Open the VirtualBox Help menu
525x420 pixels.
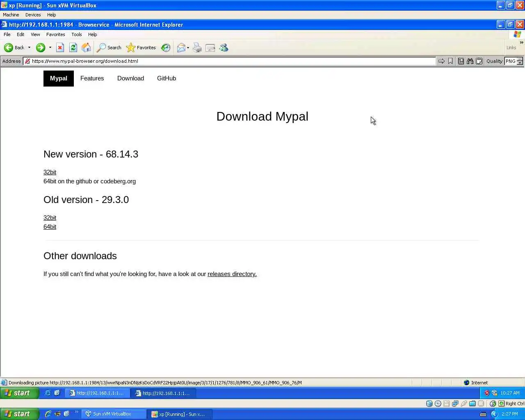(x=51, y=15)
